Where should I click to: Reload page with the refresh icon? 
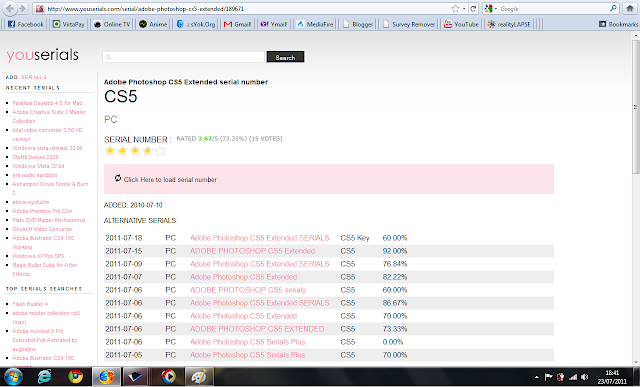(x=473, y=9)
